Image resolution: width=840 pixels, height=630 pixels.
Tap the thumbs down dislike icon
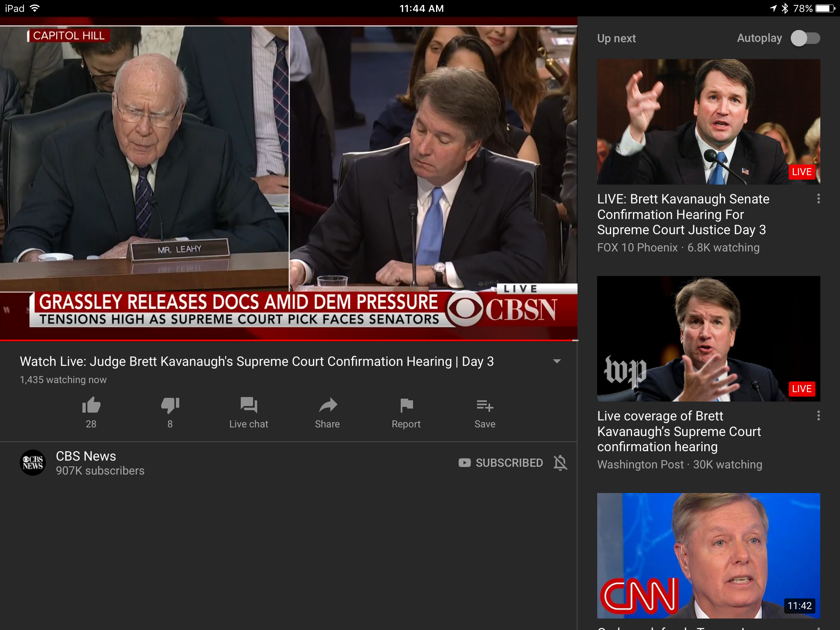click(170, 405)
